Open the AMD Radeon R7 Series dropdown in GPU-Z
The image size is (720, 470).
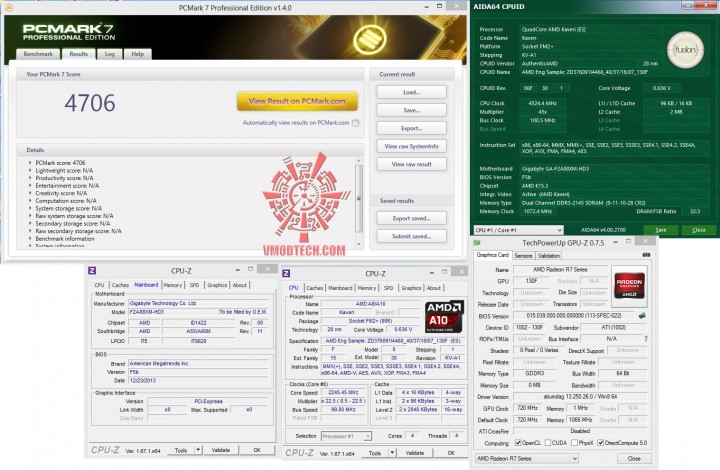[527, 459]
